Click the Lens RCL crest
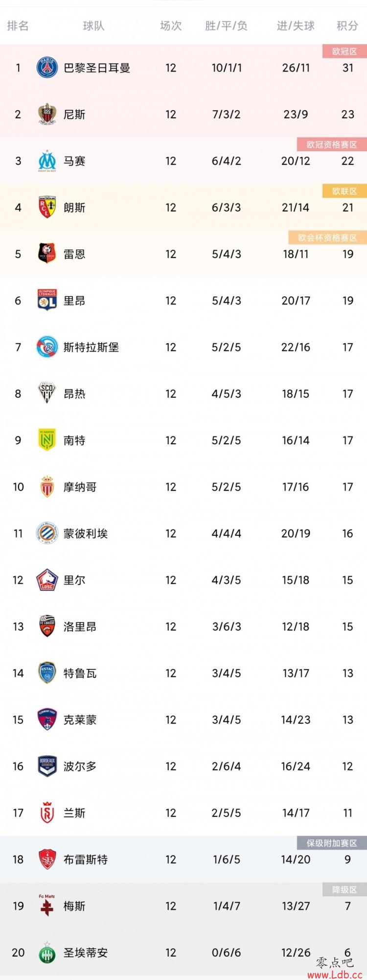 click(47, 207)
